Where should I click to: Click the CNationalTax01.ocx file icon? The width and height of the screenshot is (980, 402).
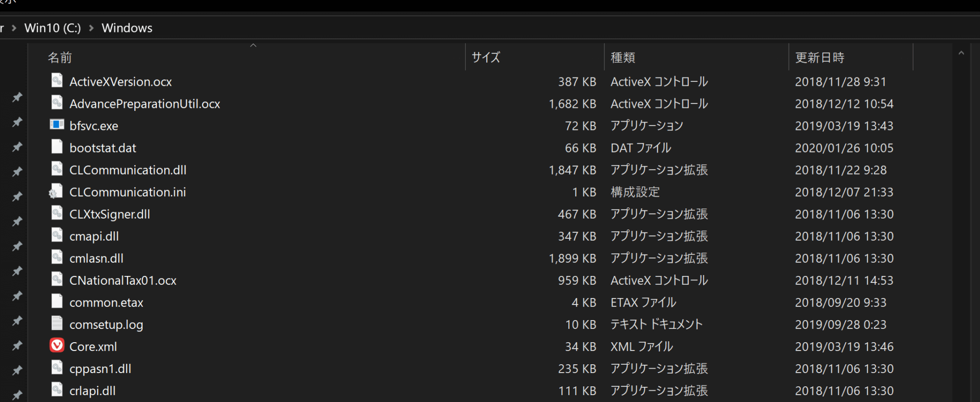click(57, 279)
